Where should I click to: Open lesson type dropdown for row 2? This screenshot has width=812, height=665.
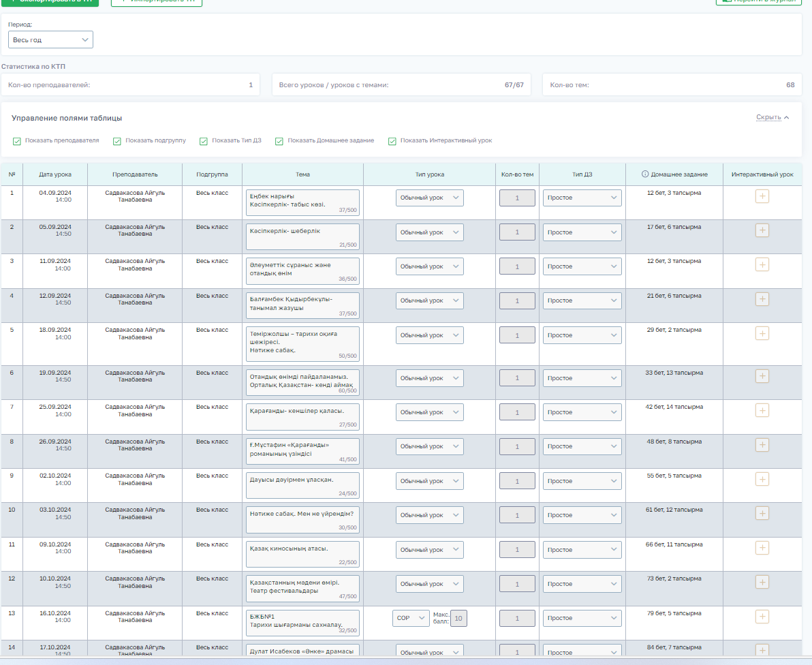(x=429, y=232)
